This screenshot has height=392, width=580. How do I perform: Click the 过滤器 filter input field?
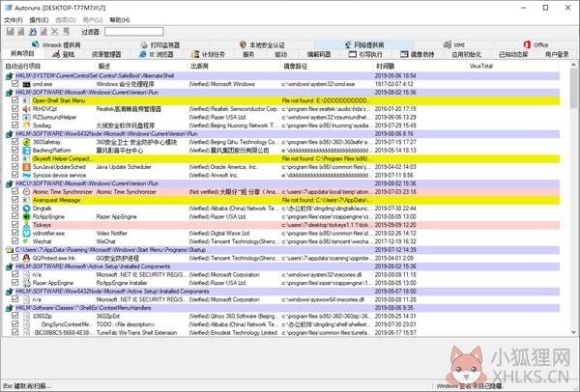pos(133,32)
